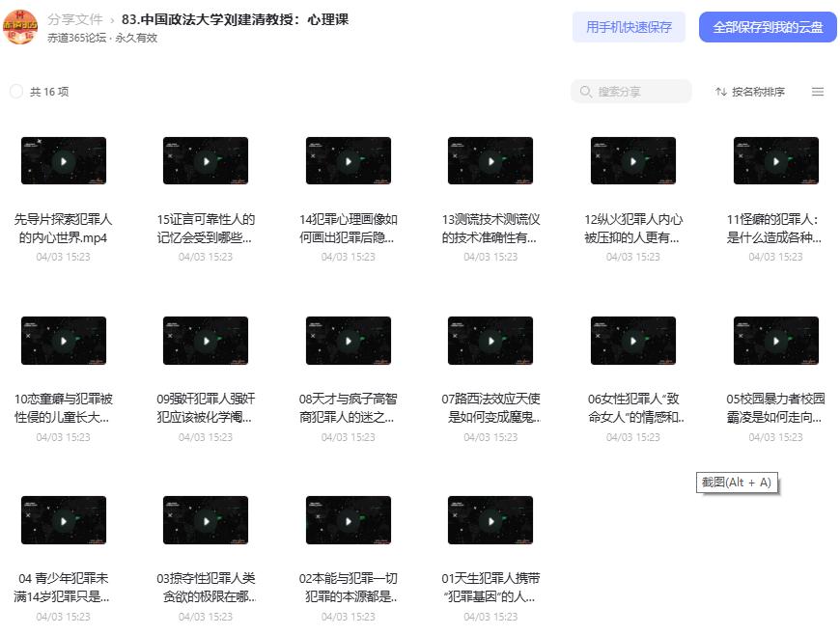Play the 01天生犯罪人 video thumbnail
Screen dimensions: 840x635
click(490, 520)
